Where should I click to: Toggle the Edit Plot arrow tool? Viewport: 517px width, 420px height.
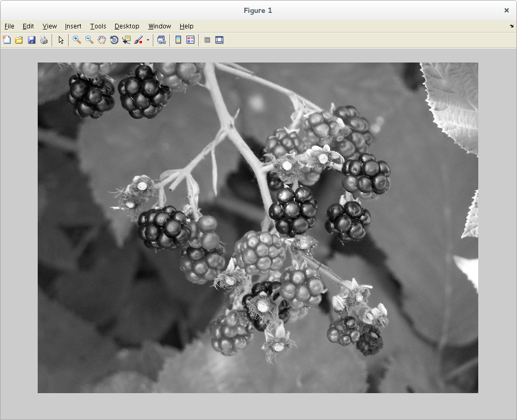[61, 40]
